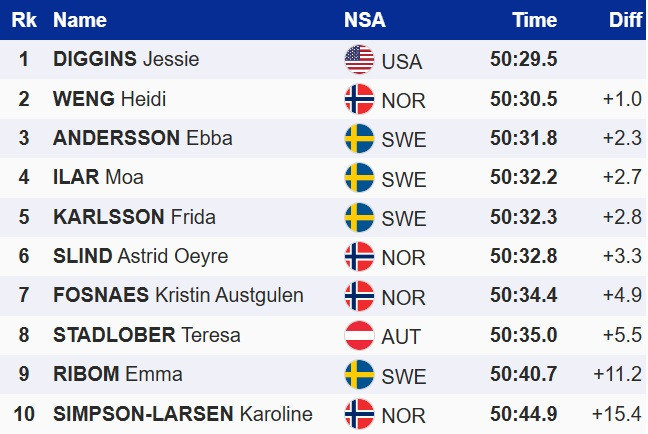
Task: Click the Norway flag beside Karoline Simpson-Larsen
Action: (359, 414)
